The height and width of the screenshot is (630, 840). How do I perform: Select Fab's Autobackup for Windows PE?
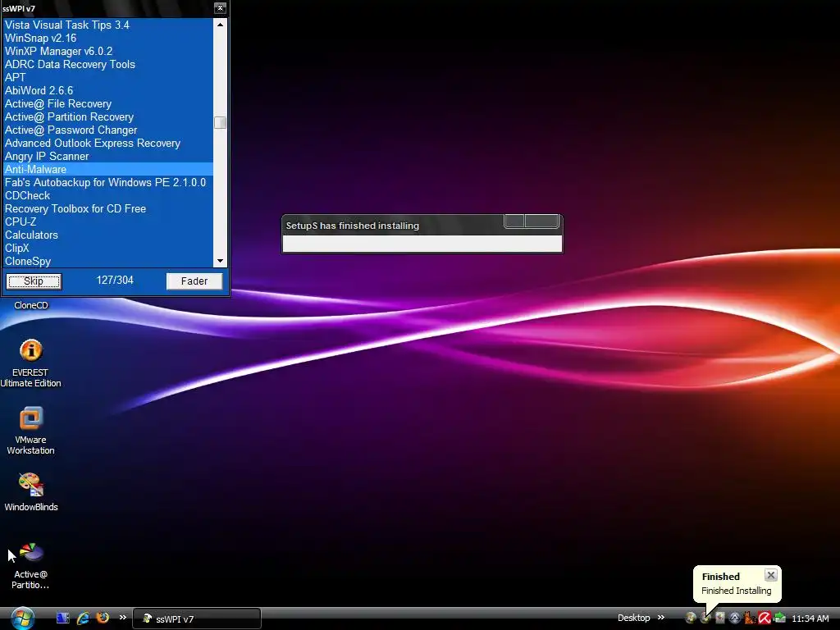click(x=108, y=182)
